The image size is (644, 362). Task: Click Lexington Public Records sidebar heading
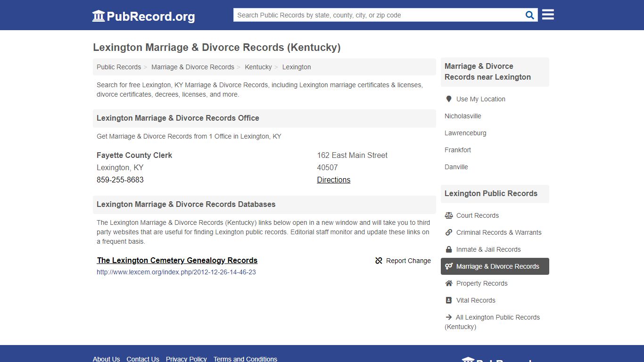(x=491, y=193)
